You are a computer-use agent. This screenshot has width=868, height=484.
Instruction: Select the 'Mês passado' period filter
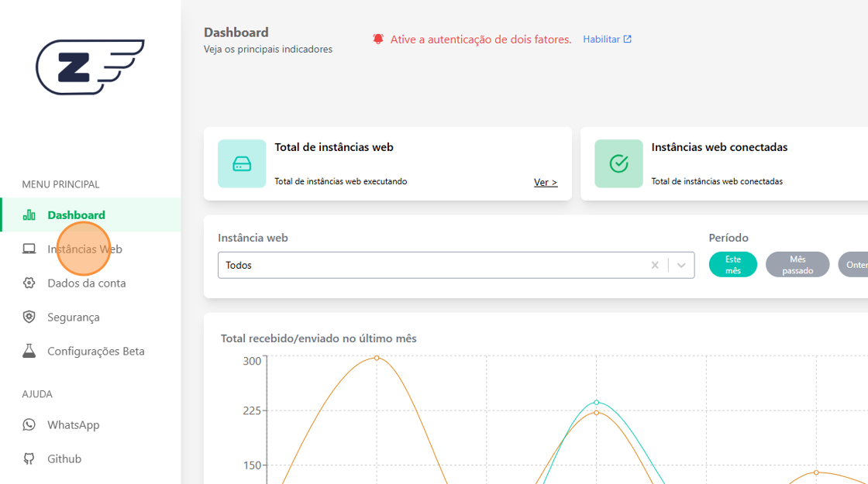pyautogui.click(x=797, y=265)
